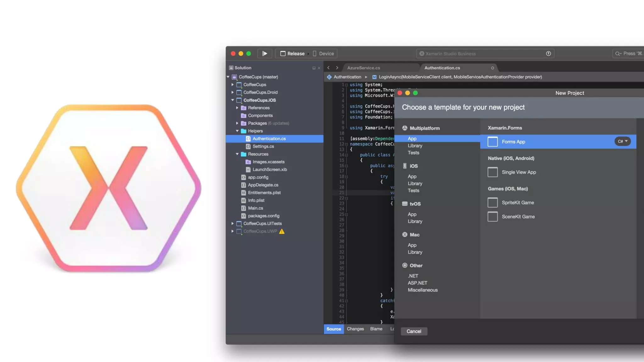Click the Forms App template icon
Image resolution: width=644 pixels, height=362 pixels.
pos(492,142)
